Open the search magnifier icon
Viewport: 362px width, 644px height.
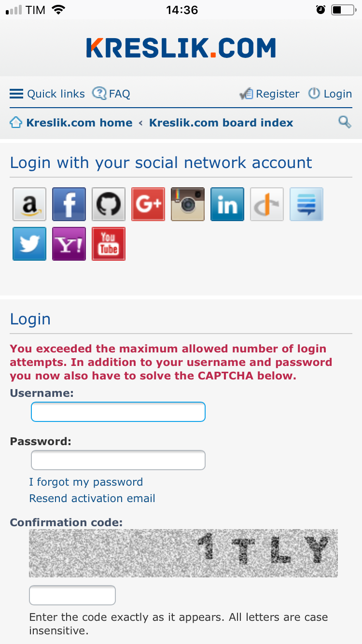coord(345,122)
